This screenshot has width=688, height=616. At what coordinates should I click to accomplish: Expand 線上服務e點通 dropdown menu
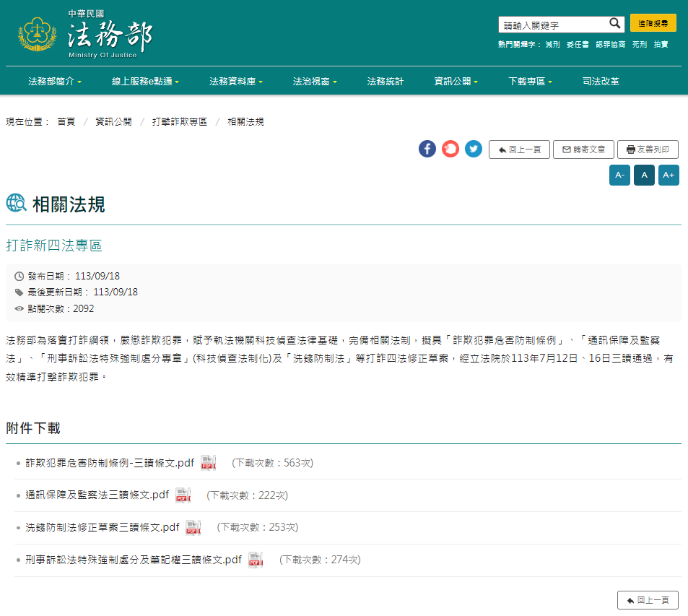pyautogui.click(x=145, y=82)
